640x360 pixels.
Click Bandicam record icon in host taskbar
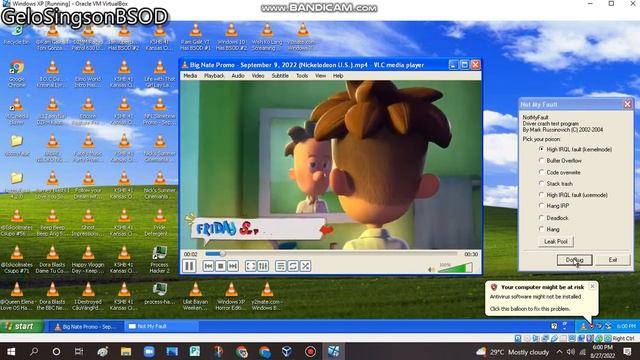[x=310, y=351]
